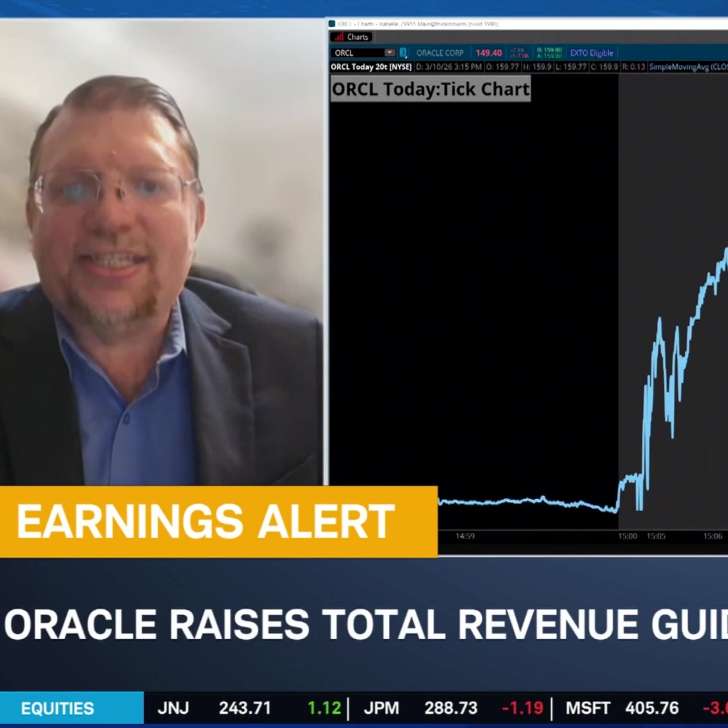The image size is (728, 728).
Task: Expand the ORCL symbol dropdown arrow
Action: pyautogui.click(x=390, y=52)
